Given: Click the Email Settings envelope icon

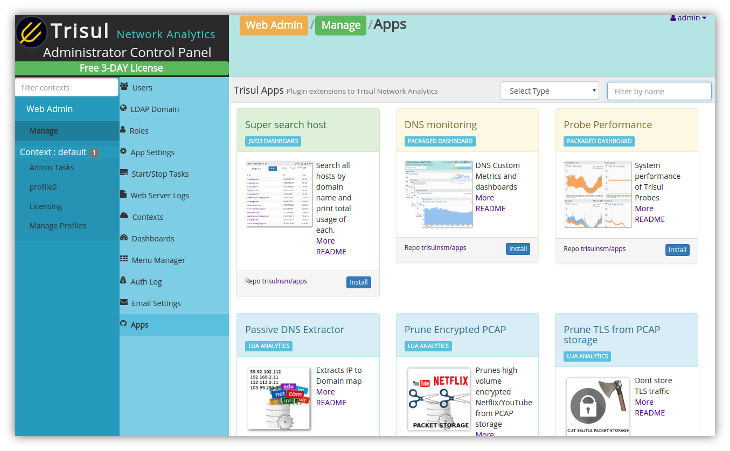Looking at the screenshot, I should click(124, 302).
